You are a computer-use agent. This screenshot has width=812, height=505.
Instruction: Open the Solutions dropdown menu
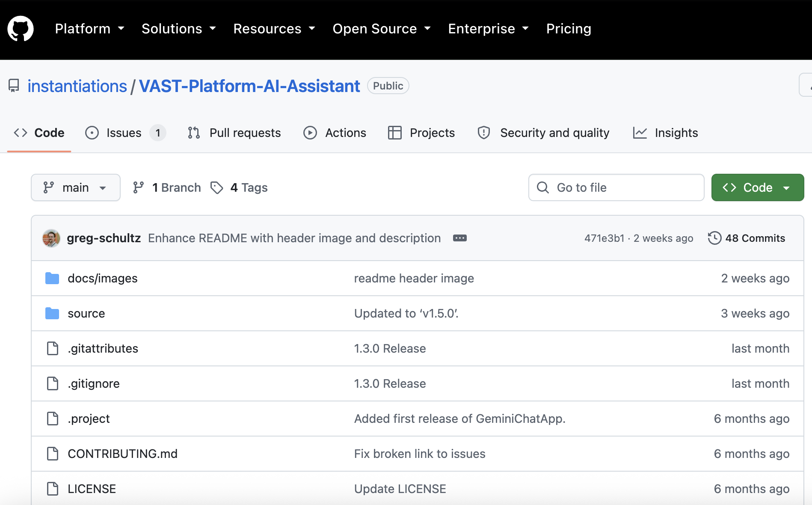pyautogui.click(x=179, y=29)
